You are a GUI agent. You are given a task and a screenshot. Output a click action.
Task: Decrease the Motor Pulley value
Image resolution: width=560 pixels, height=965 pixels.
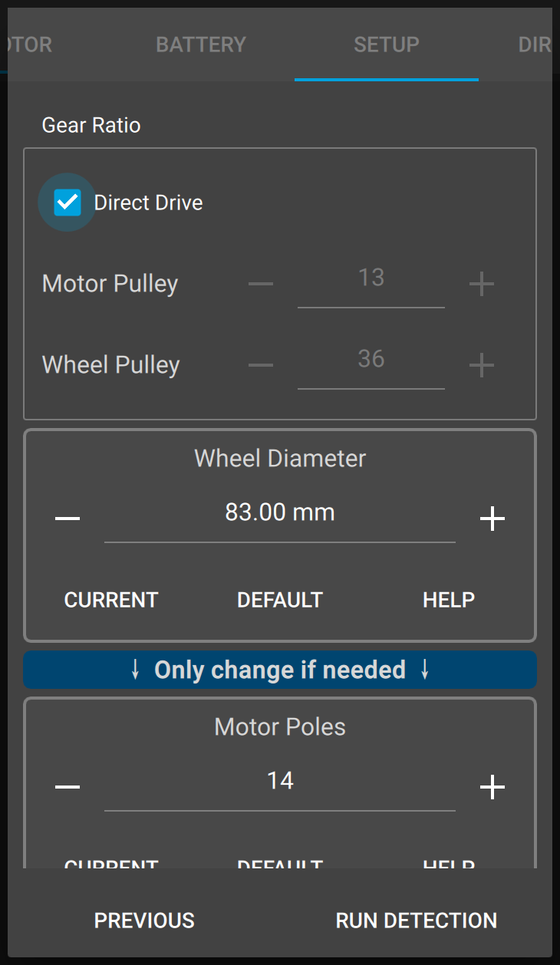point(261,285)
